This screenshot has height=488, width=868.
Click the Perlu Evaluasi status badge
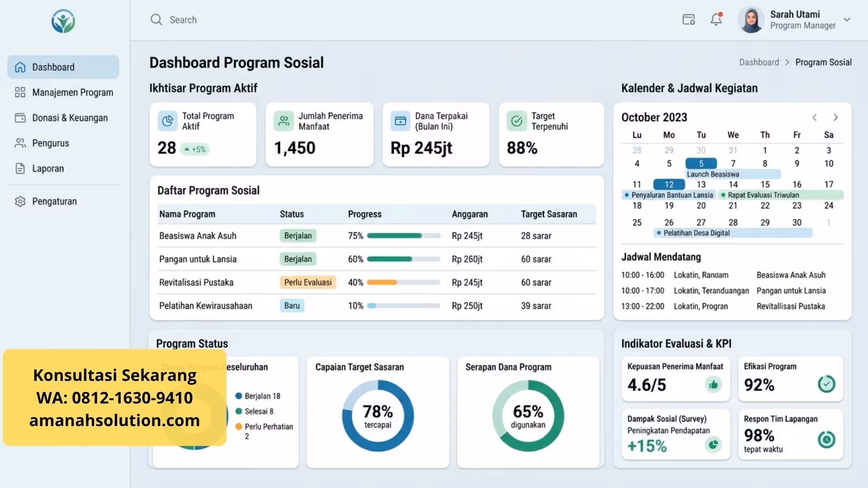point(308,282)
